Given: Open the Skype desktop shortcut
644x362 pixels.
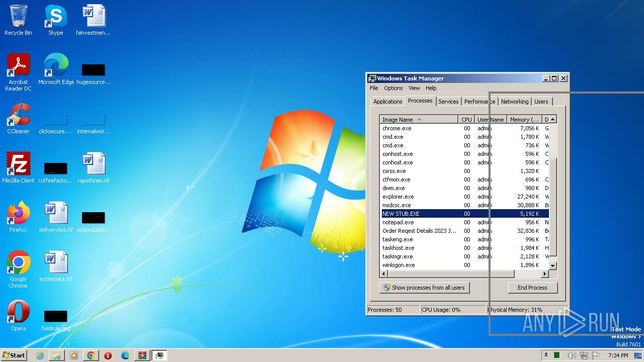Looking at the screenshot, I should pos(55,20).
